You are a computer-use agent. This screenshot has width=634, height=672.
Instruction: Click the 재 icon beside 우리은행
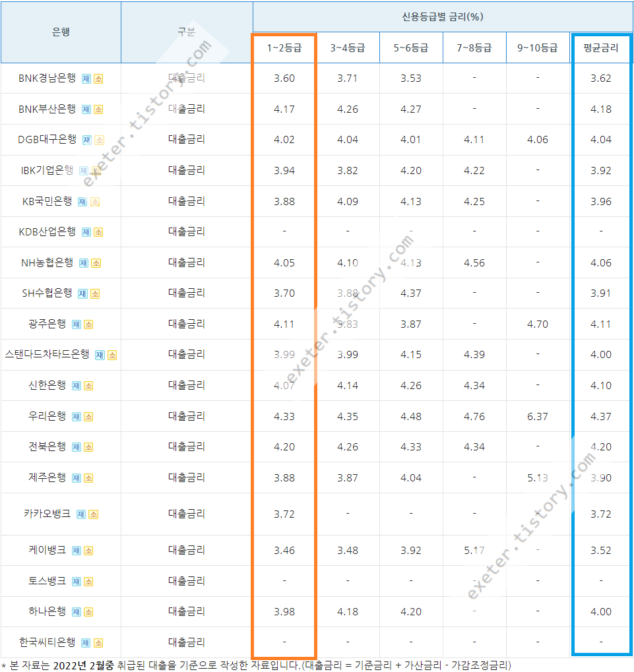tap(77, 417)
